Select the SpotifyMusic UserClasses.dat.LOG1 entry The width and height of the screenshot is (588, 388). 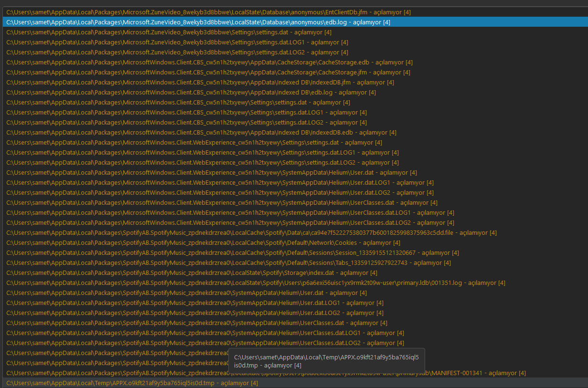coord(295,333)
